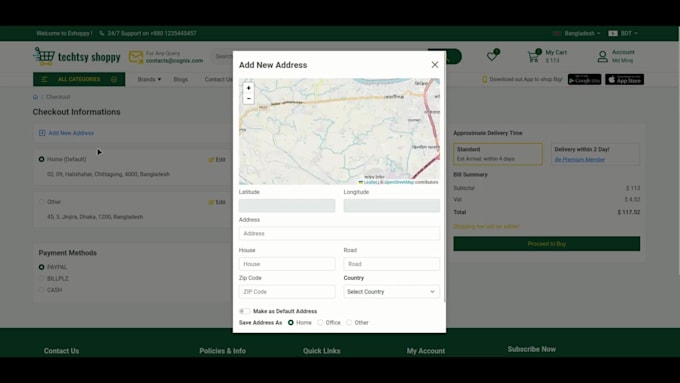Select Standard delivery option
The width and height of the screenshot is (680, 383).
coord(498,154)
